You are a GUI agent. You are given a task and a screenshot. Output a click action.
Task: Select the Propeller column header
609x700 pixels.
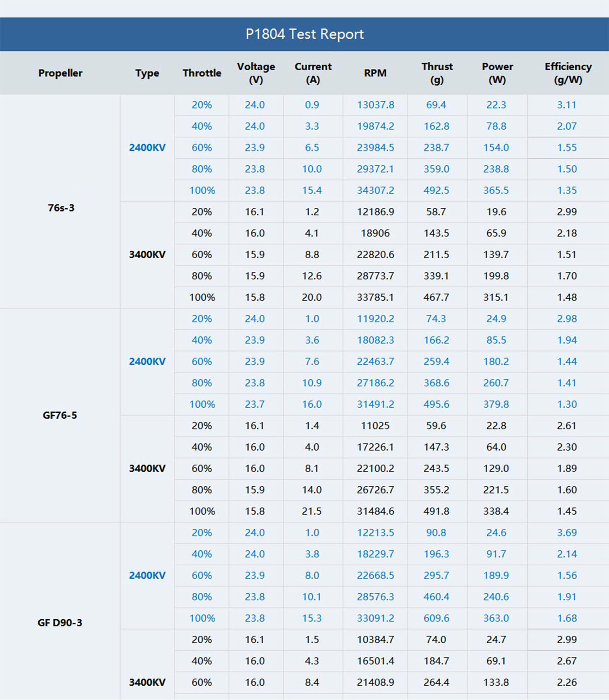[60, 73]
